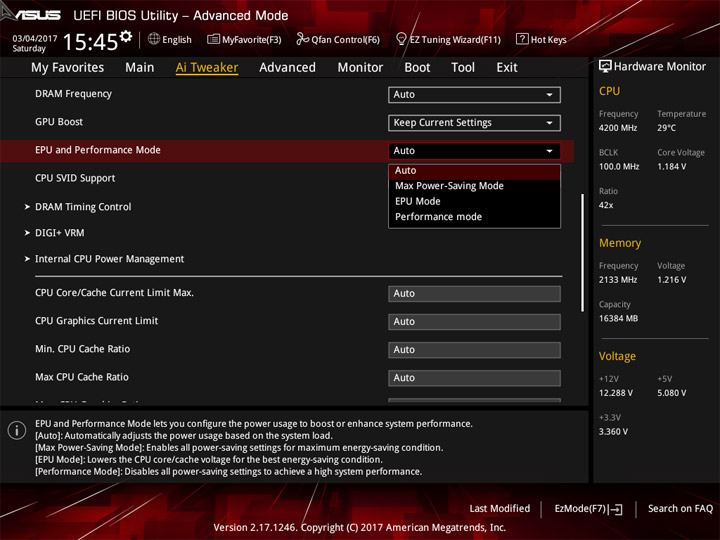Open the Monitor tab
720x540 pixels.
click(360, 68)
